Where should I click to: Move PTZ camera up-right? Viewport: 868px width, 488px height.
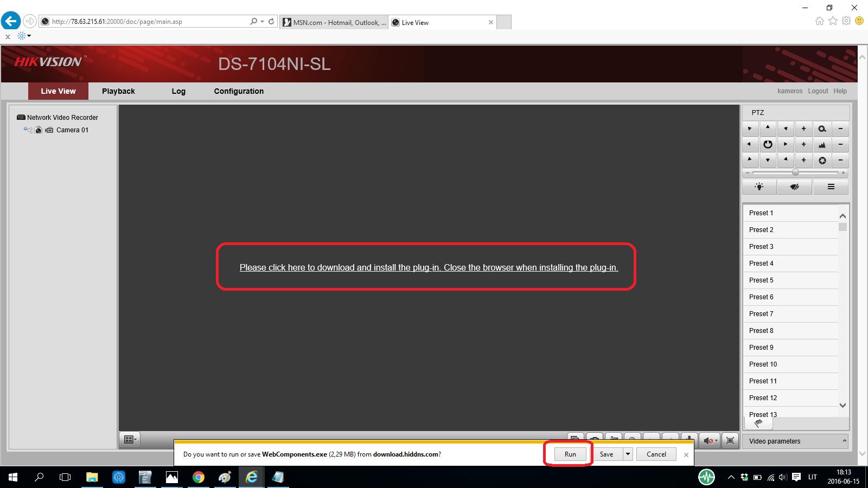click(786, 129)
